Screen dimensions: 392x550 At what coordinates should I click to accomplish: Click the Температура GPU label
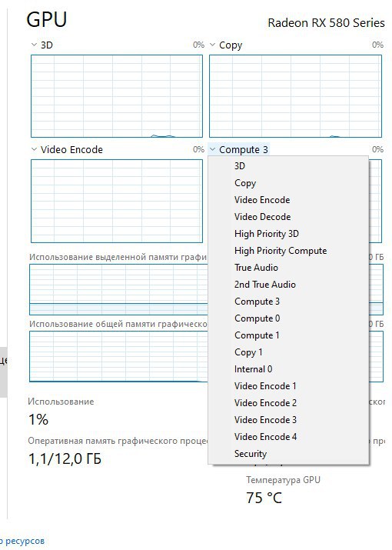coord(283,479)
